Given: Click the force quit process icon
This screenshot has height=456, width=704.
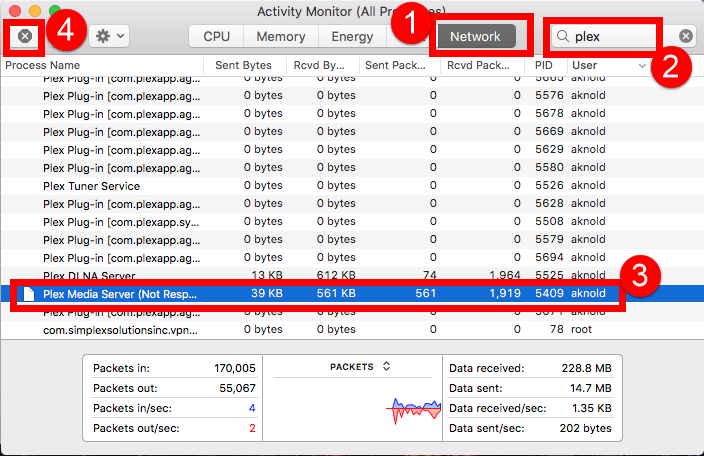Looking at the screenshot, I should coord(26,36).
